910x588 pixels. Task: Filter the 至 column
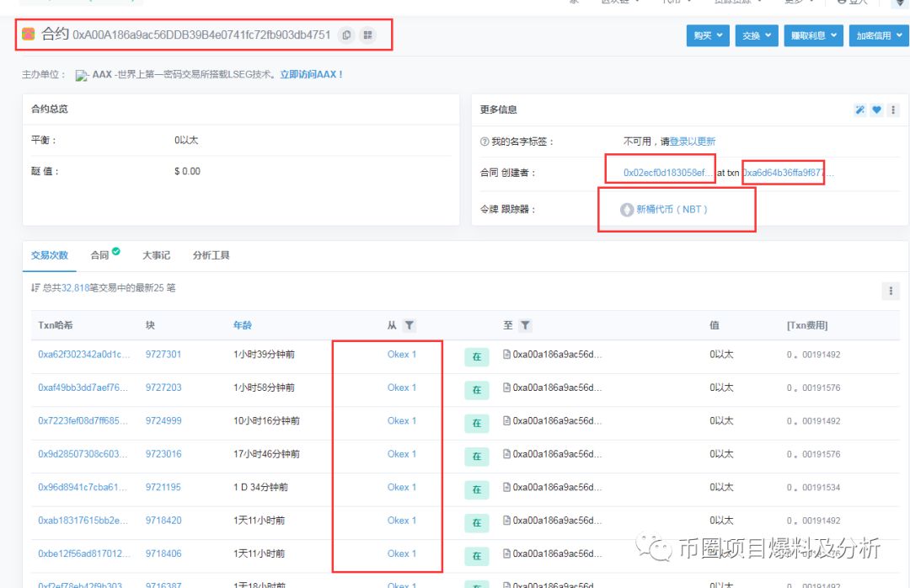(525, 325)
